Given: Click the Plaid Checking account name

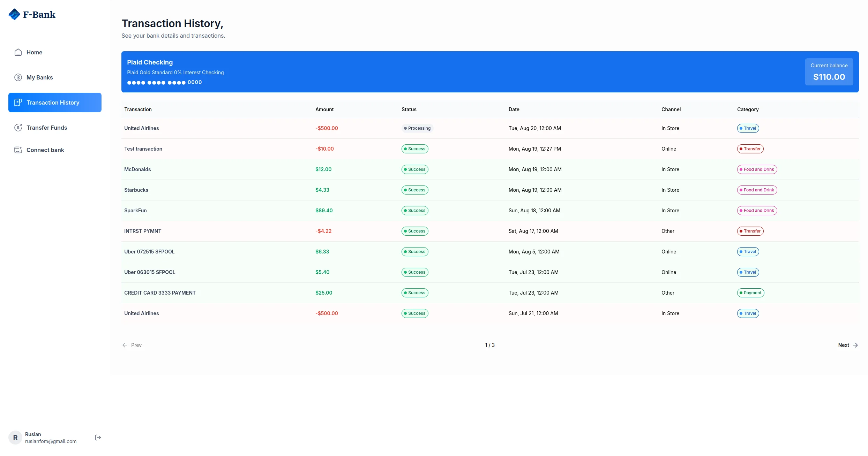Looking at the screenshot, I should pos(150,62).
